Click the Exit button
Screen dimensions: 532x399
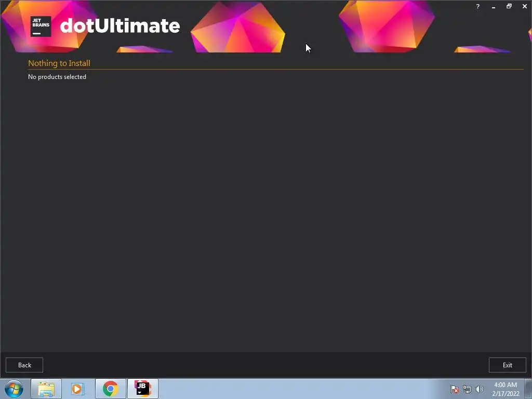pyautogui.click(x=507, y=365)
